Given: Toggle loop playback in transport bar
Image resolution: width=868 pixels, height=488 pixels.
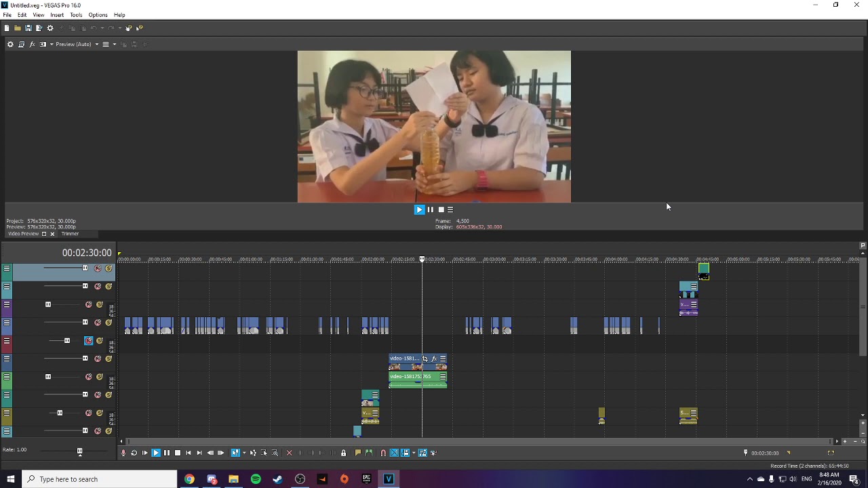Looking at the screenshot, I should coord(134,453).
